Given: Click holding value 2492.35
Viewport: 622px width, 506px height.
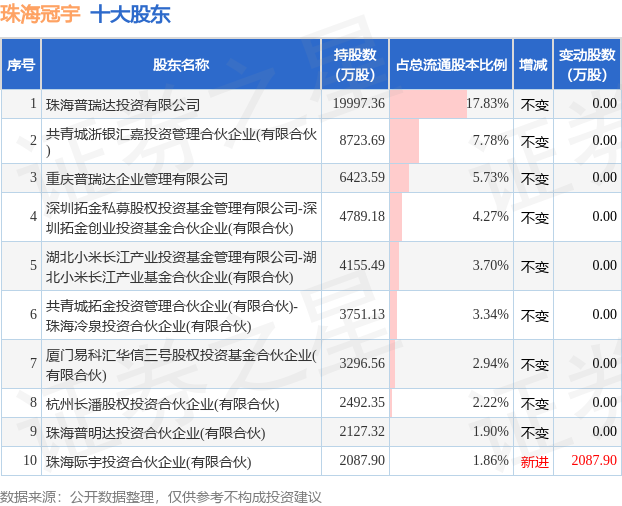Looking at the screenshot, I should pyautogui.click(x=362, y=402).
